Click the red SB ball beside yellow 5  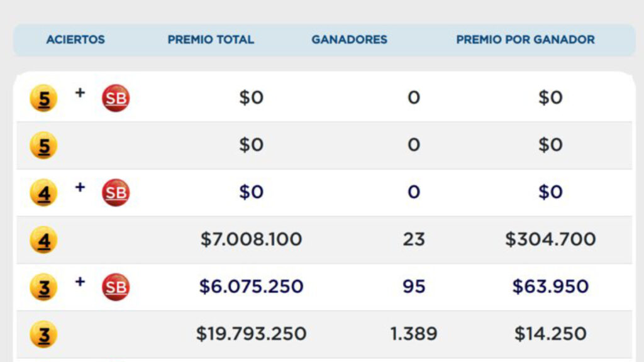pyautogui.click(x=116, y=98)
